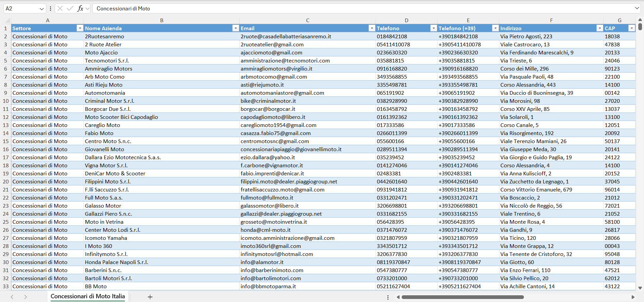
Task: Select column C header
Action: (307, 20)
